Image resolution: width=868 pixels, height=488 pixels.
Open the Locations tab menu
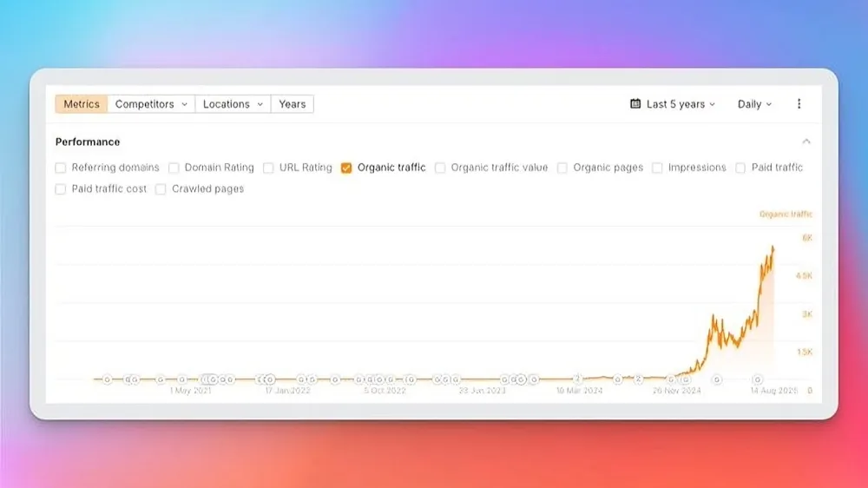(x=233, y=104)
